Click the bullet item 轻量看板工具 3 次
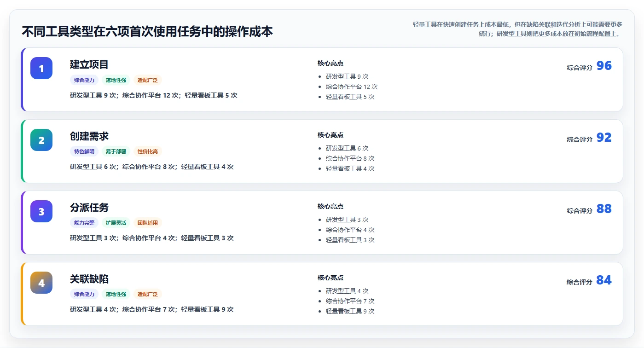The image size is (644, 348). point(350,240)
